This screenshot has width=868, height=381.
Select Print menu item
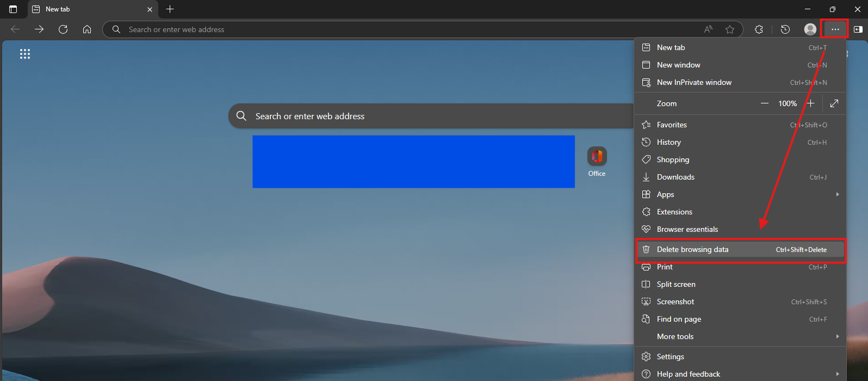pyautogui.click(x=740, y=267)
